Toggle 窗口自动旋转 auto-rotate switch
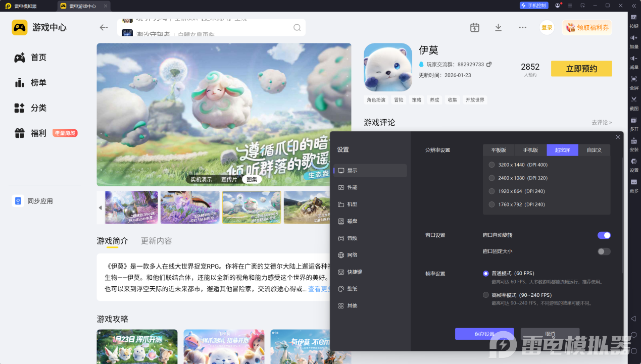The width and height of the screenshot is (641, 364). [604, 235]
